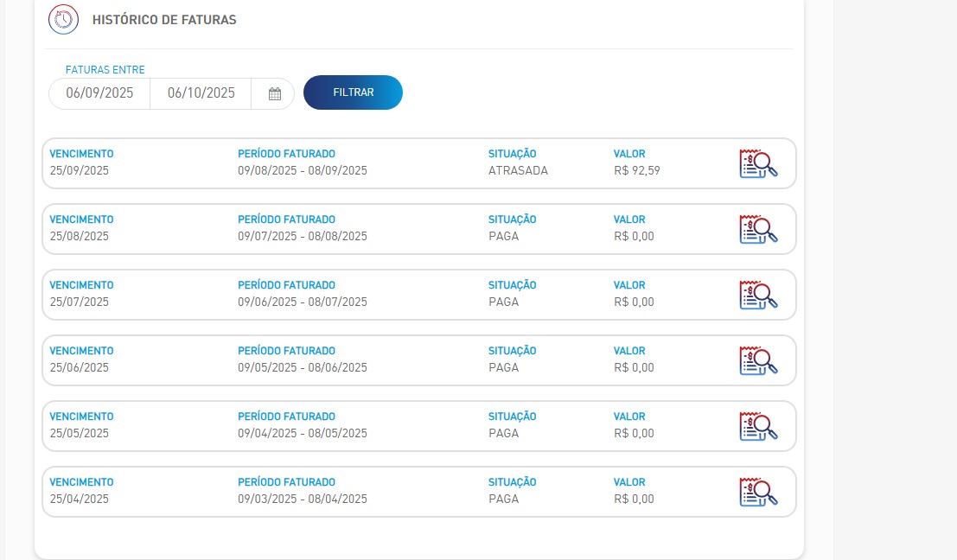The image size is (957, 560).
Task: Click the R$ 92,59 invoice value
Action: [636, 171]
